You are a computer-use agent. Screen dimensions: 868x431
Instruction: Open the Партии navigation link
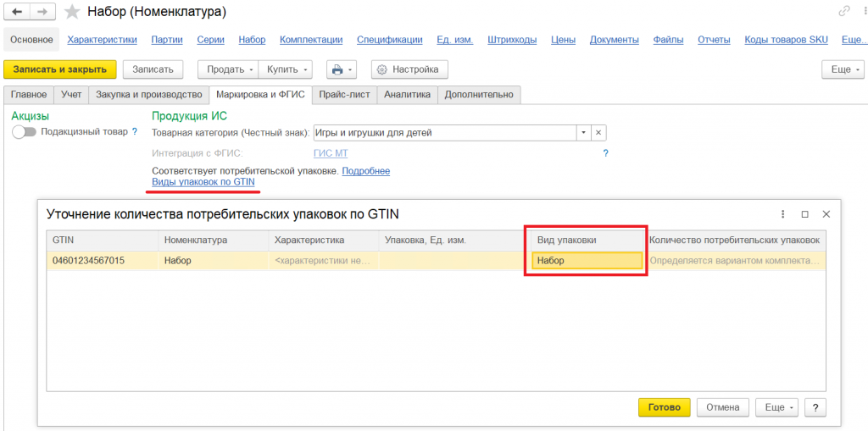167,40
